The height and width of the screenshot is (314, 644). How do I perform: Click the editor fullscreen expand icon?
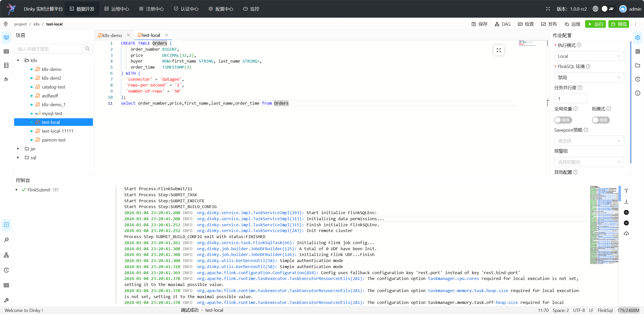[x=499, y=50]
